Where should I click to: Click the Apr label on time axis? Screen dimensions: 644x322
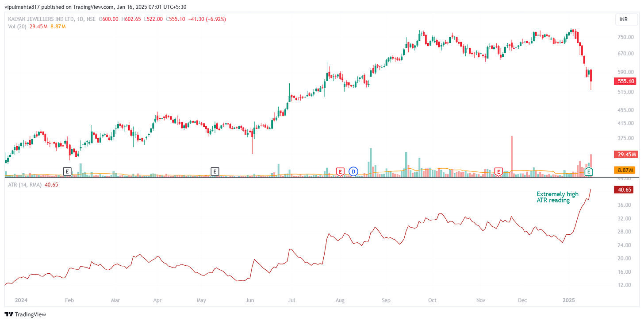click(157, 300)
